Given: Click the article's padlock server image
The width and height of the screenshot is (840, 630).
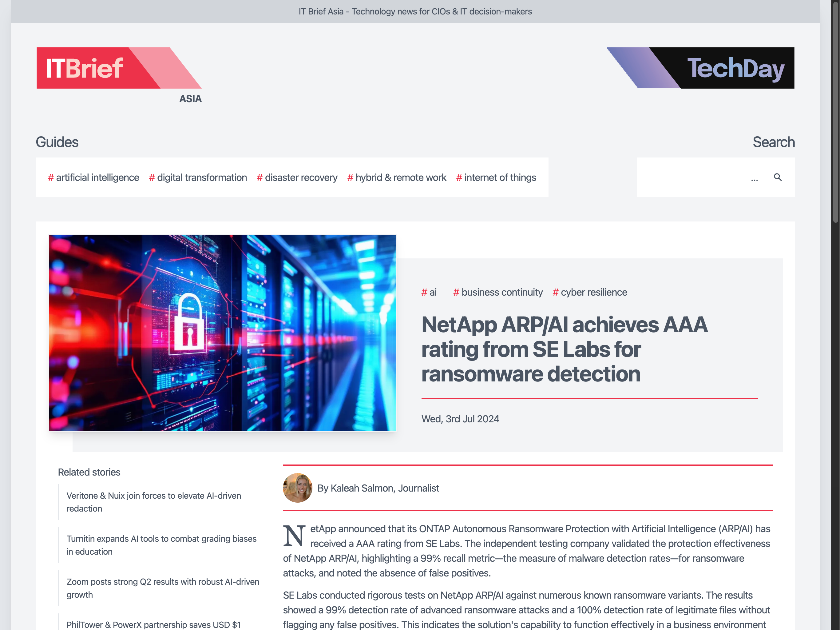Looking at the screenshot, I should (223, 333).
